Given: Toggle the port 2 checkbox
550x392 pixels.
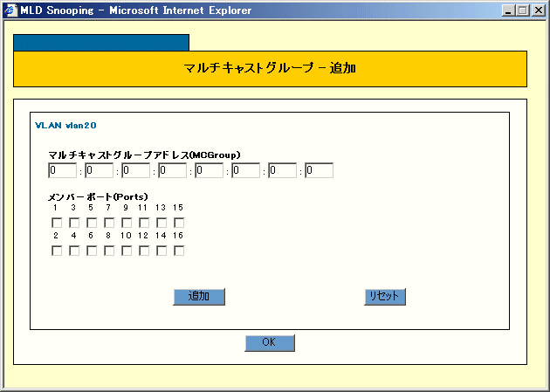Looking at the screenshot, I should (57, 251).
